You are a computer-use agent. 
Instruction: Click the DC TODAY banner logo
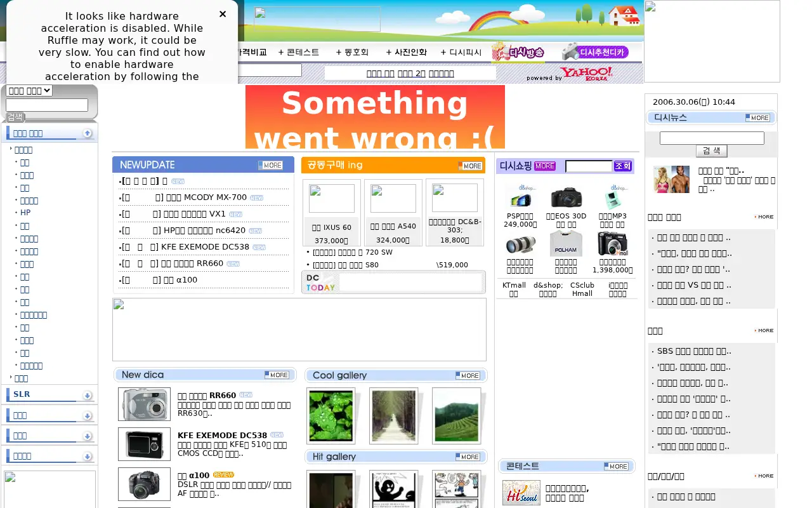click(x=320, y=283)
